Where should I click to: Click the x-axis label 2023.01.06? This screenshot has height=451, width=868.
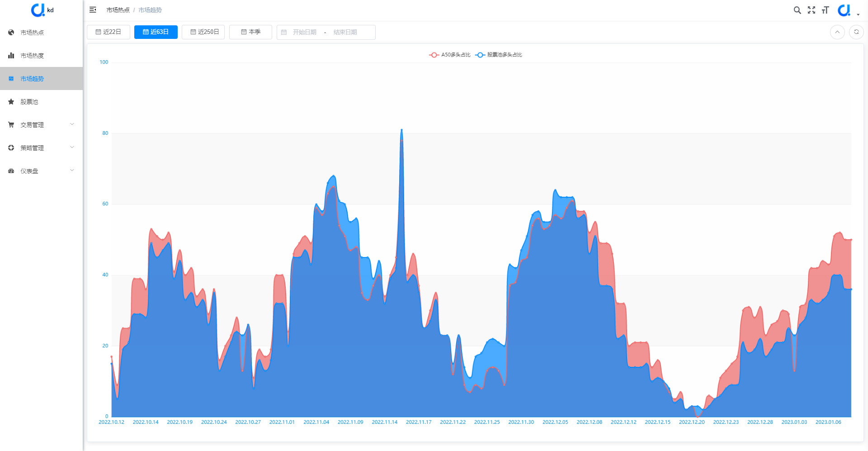(828, 422)
